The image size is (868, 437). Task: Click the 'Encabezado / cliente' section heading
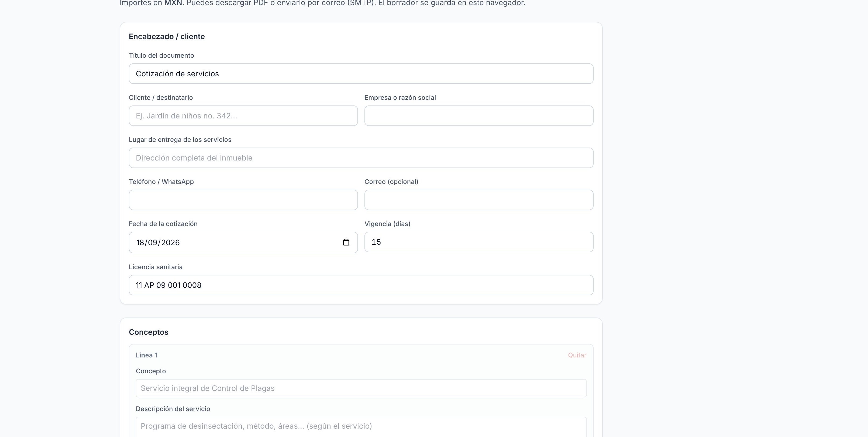tap(167, 36)
